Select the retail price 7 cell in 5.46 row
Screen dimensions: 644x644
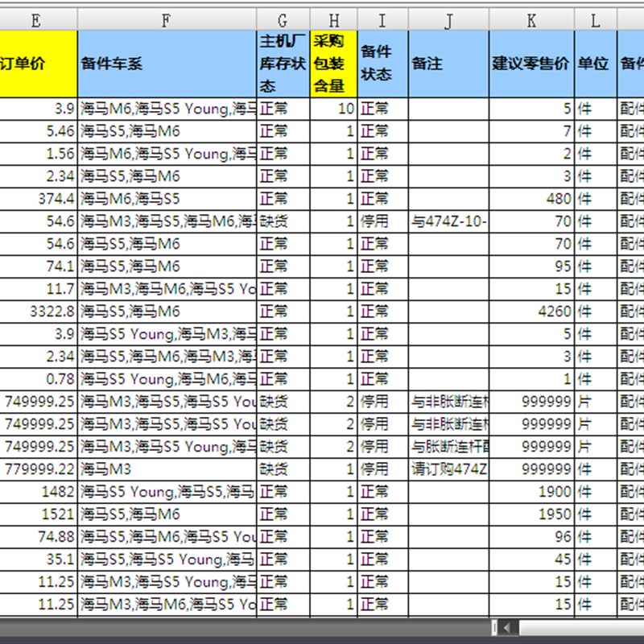pos(532,131)
